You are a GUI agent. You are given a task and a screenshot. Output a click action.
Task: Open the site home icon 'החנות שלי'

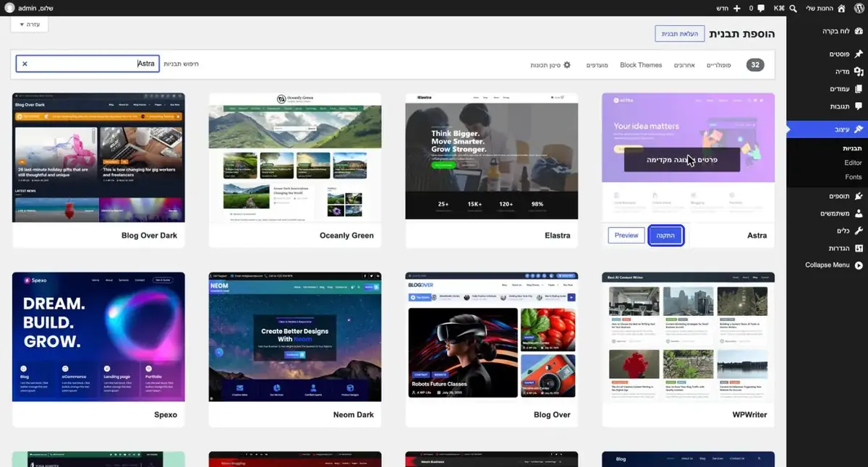(842, 8)
